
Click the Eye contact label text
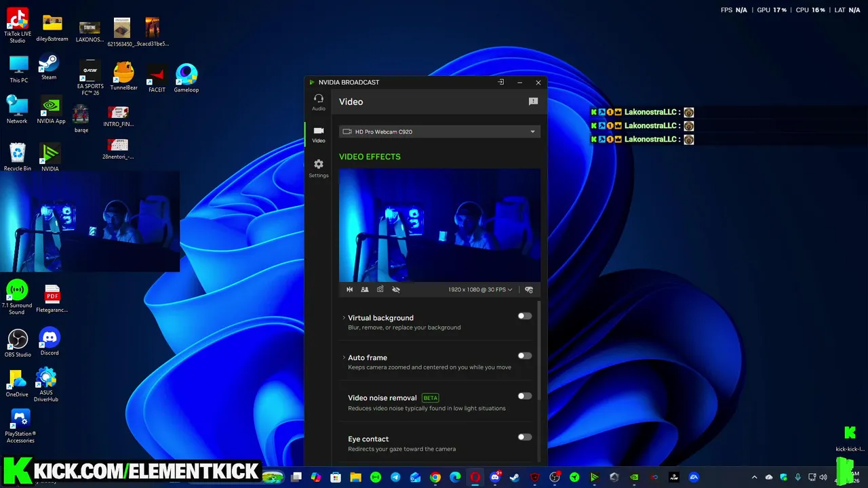click(368, 439)
